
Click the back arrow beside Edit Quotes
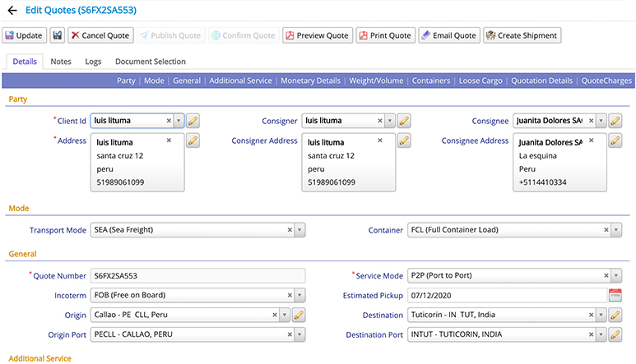coord(12,11)
